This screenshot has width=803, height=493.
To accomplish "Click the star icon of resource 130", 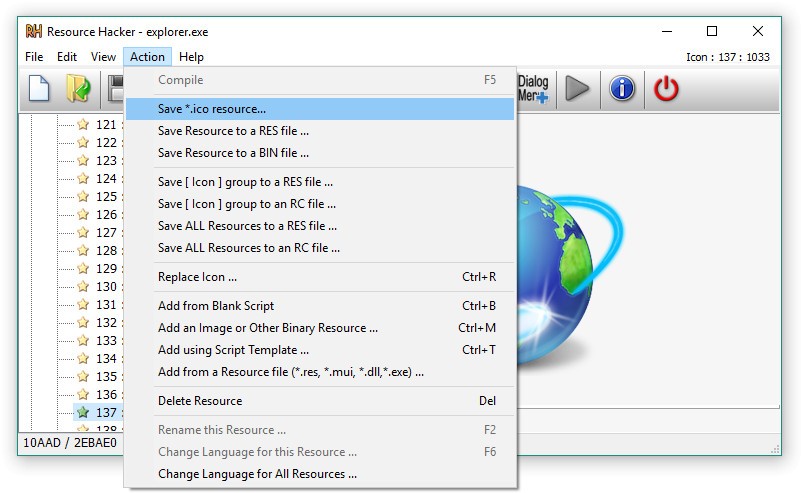I will (x=83, y=286).
